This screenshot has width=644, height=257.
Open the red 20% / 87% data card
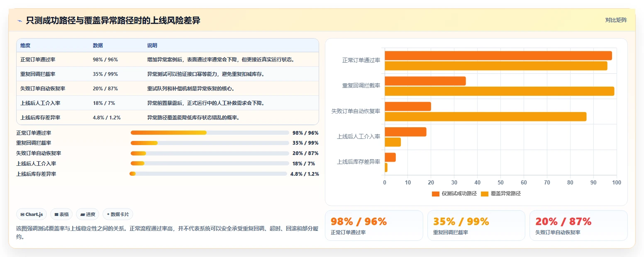(578, 225)
